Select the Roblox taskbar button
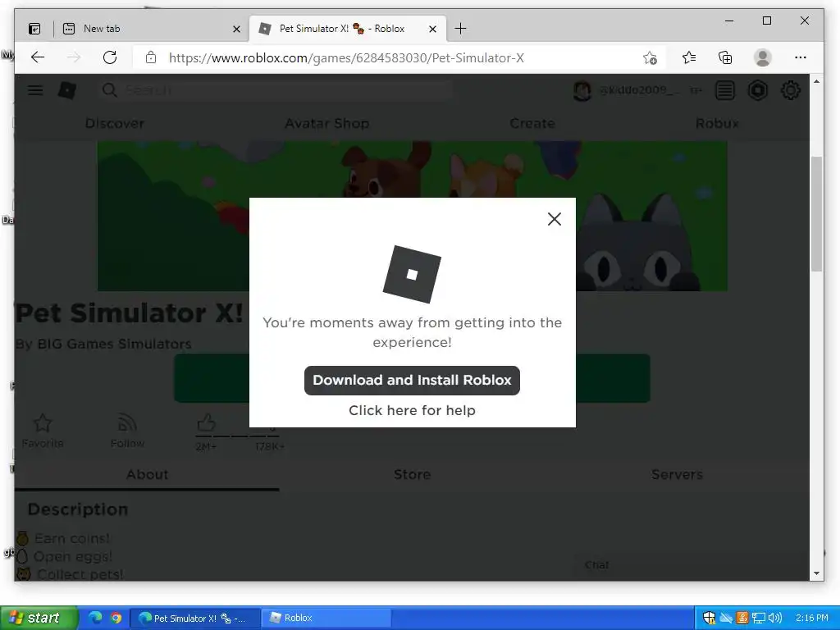Screen dimensions: 840x630 tap(326, 618)
